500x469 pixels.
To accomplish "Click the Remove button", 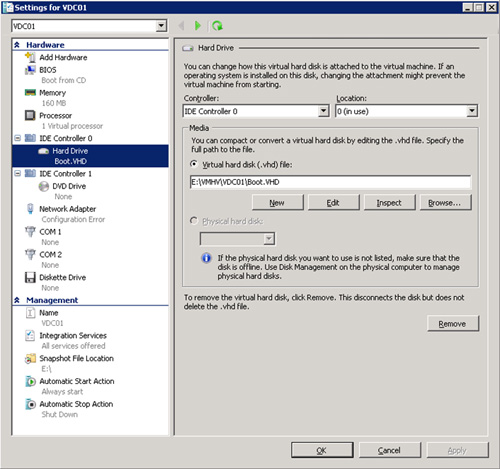I will pyautogui.click(x=453, y=324).
